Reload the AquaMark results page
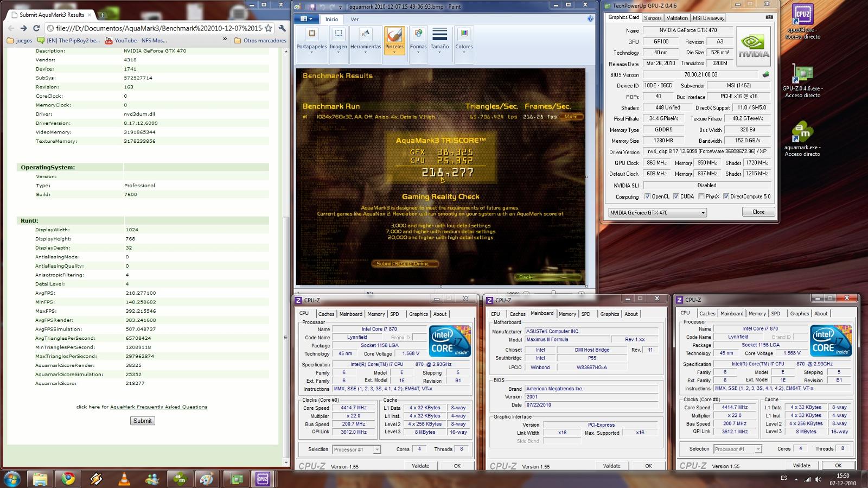Viewport: 868px width, 488px height. pos(36,28)
